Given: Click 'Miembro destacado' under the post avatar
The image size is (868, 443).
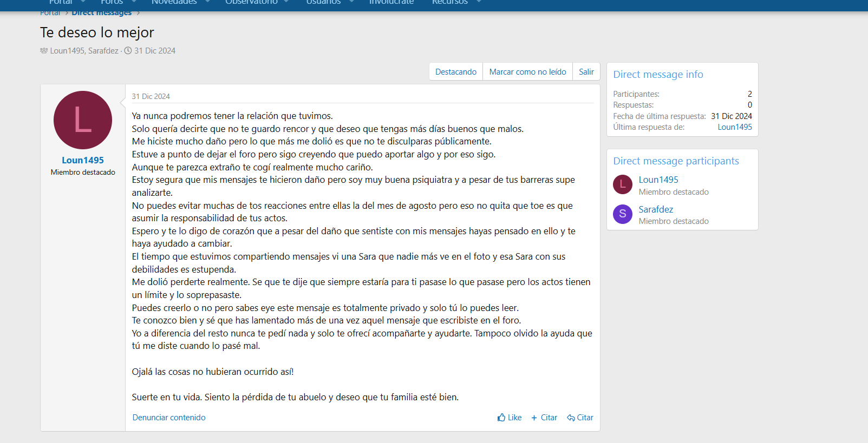Looking at the screenshot, I should pyautogui.click(x=83, y=172).
